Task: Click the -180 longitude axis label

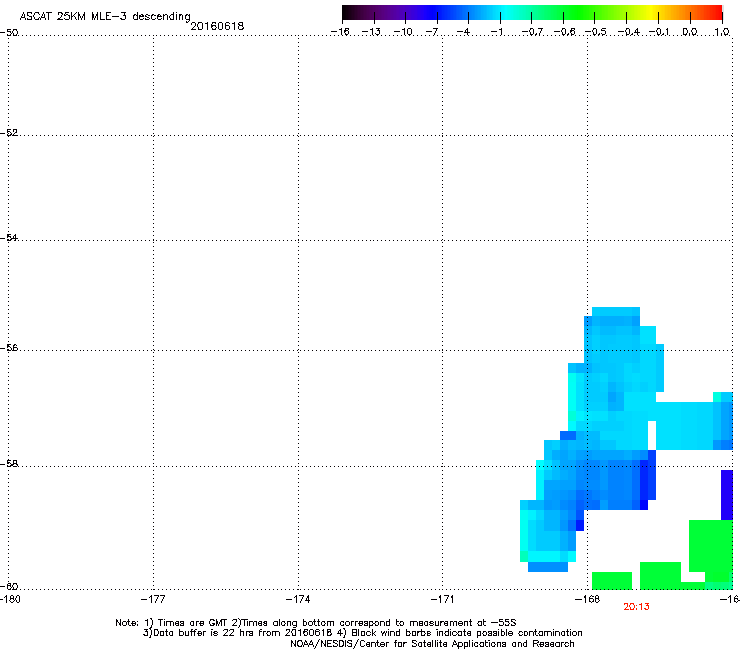Action: [x=10, y=599]
